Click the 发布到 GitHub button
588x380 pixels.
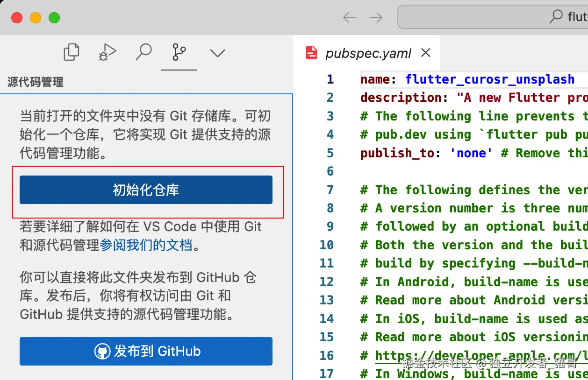click(x=146, y=351)
